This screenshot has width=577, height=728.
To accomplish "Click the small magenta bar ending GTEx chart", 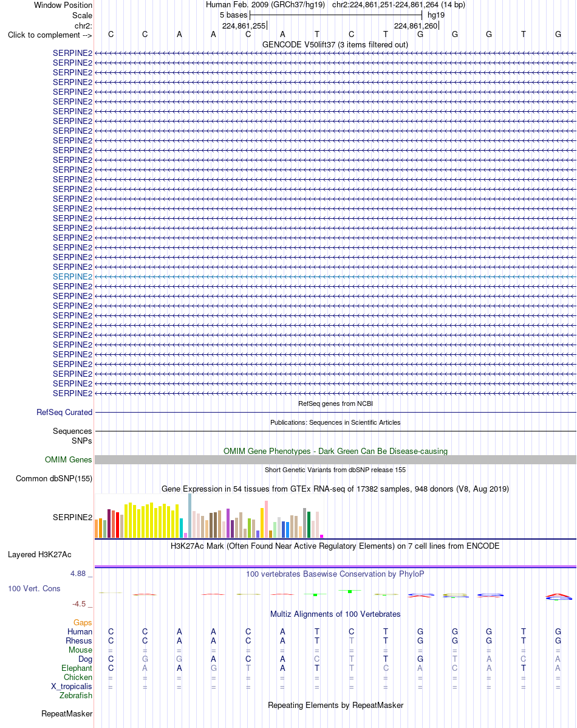I will [321, 536].
